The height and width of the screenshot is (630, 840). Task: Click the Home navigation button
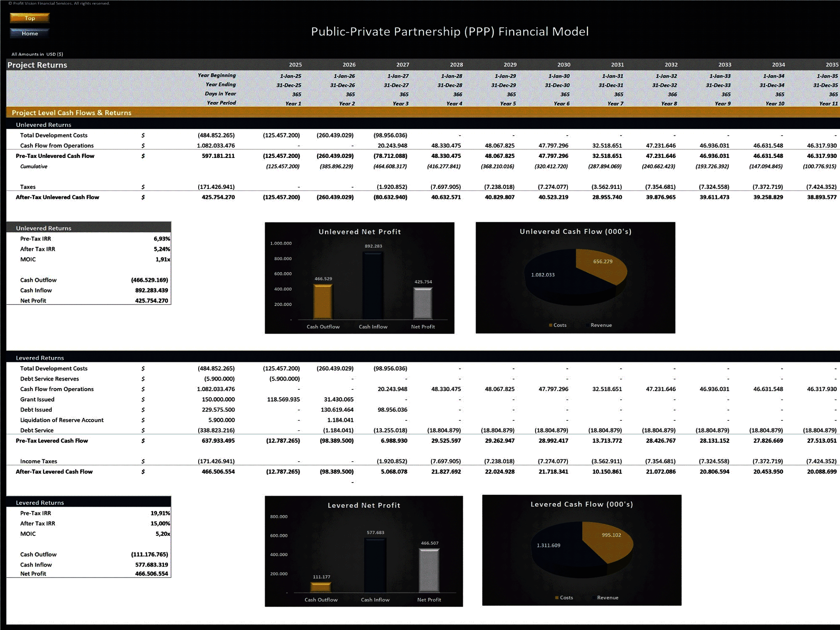29,33
